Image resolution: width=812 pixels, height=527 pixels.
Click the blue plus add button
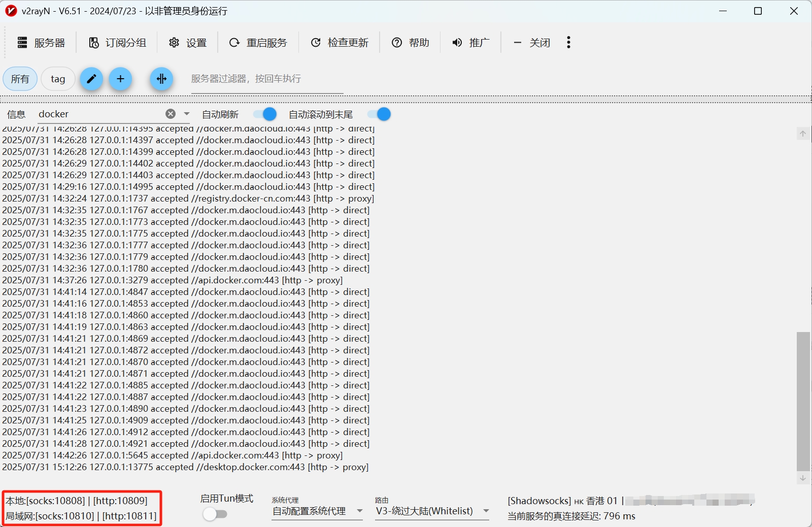point(120,79)
